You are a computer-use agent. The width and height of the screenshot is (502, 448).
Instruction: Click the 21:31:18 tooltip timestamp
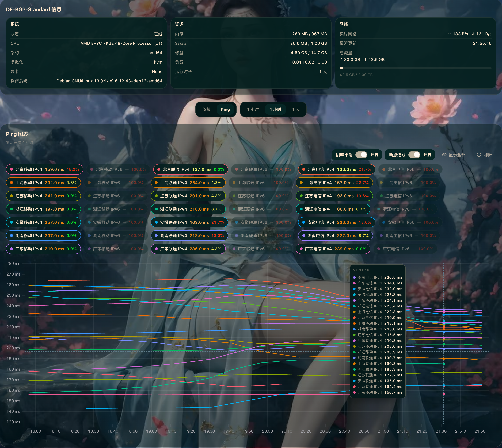pos(361,270)
